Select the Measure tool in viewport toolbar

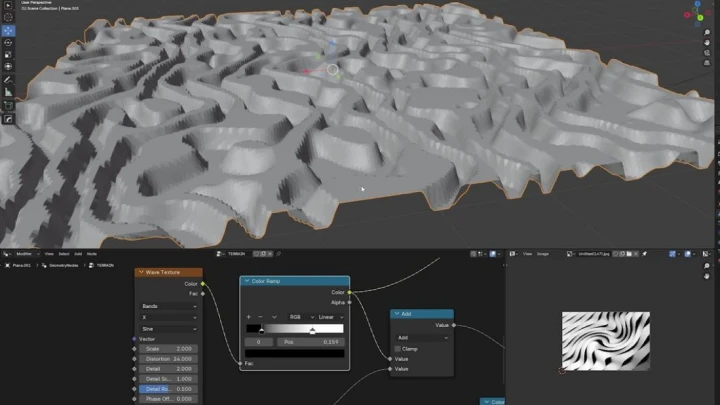point(8,92)
